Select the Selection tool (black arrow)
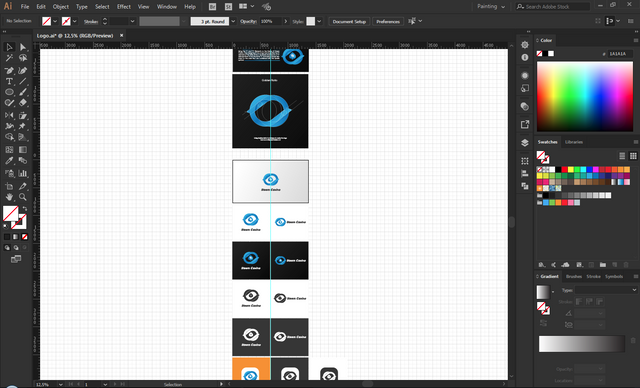Viewport: 640px width, 388px height. pos(9,47)
